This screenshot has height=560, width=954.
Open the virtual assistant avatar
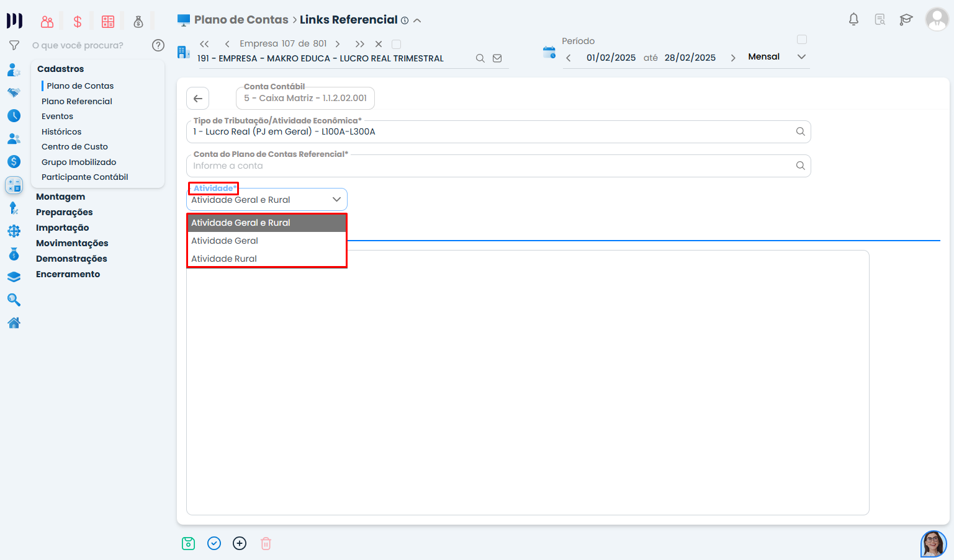[934, 544]
